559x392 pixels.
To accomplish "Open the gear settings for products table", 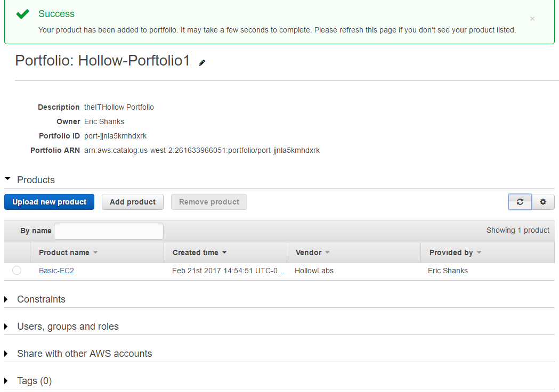I will click(x=543, y=202).
